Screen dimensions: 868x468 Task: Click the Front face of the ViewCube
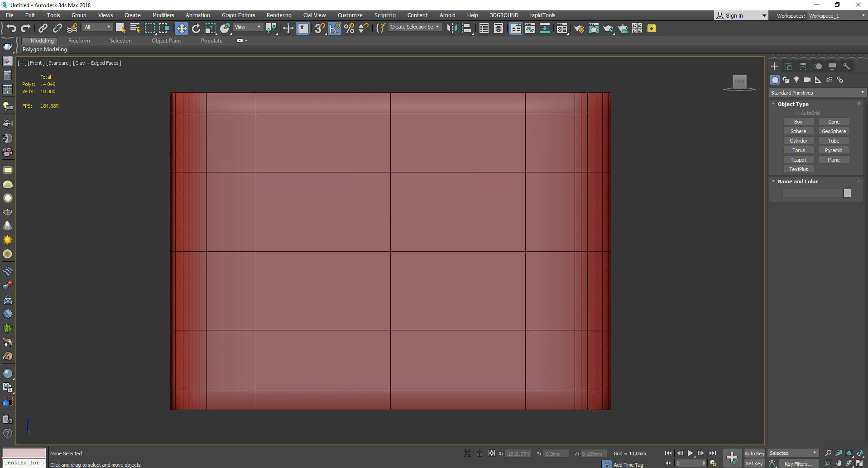click(x=739, y=81)
